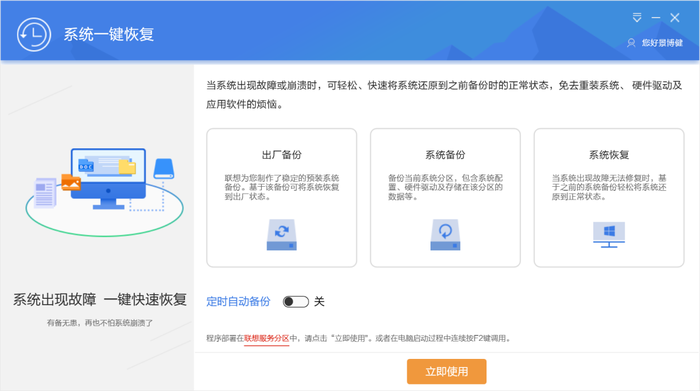
Task: Click the factory backup drive sync icon
Action: 282,234
